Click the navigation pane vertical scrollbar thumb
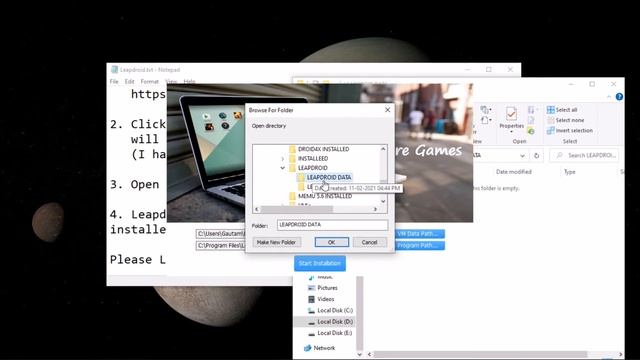Image resolution: width=640 pixels, height=360 pixels. tap(360, 313)
